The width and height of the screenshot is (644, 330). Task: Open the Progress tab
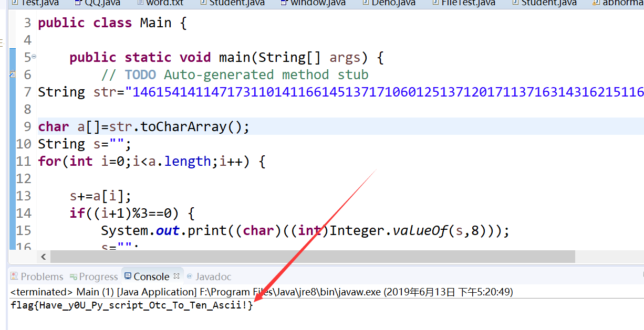pos(94,276)
